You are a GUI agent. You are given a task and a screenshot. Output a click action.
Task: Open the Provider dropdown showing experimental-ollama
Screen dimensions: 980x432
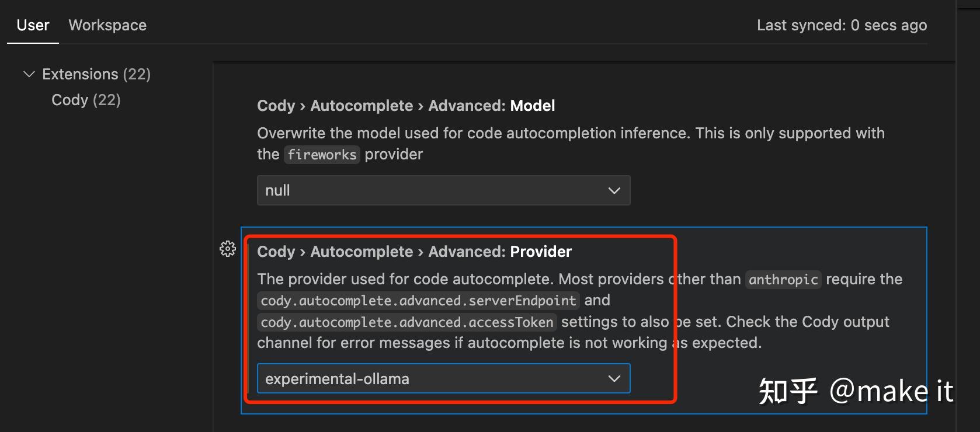(x=432, y=378)
